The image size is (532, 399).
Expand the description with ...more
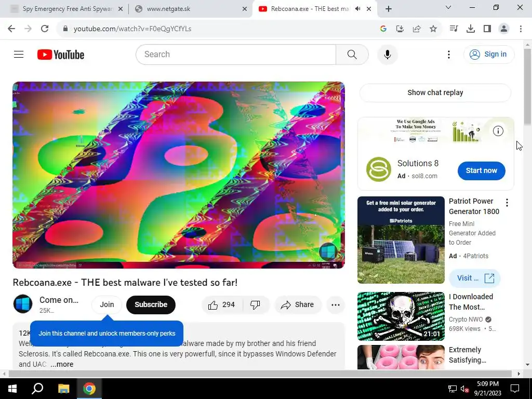pyautogui.click(x=62, y=364)
